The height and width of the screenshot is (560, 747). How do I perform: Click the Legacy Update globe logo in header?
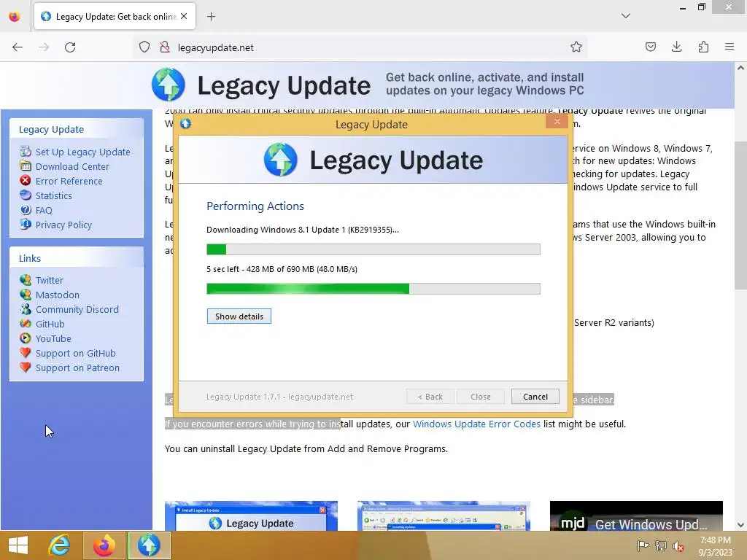point(169,85)
